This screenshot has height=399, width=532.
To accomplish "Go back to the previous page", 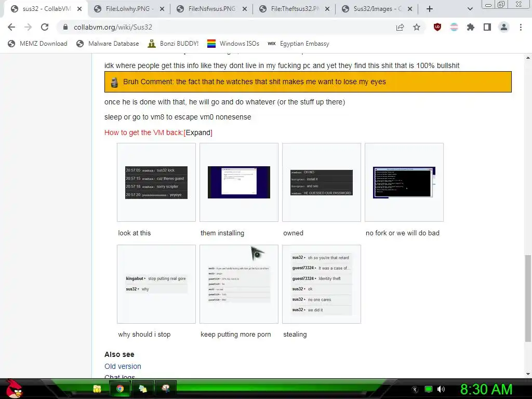I will [x=11, y=27].
